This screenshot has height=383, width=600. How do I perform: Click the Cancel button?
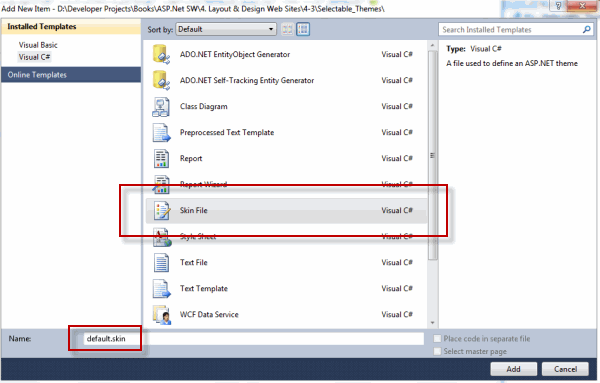[565, 369]
